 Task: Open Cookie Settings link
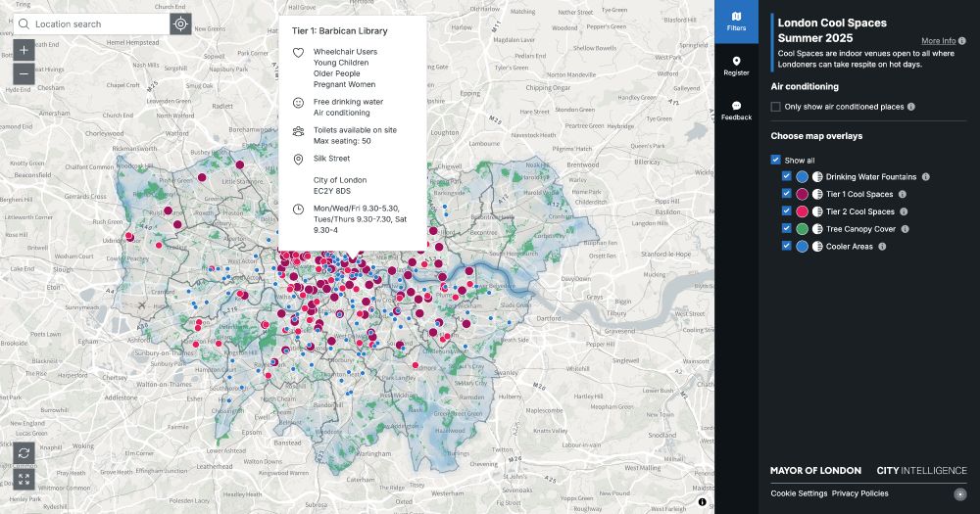pyautogui.click(x=799, y=493)
